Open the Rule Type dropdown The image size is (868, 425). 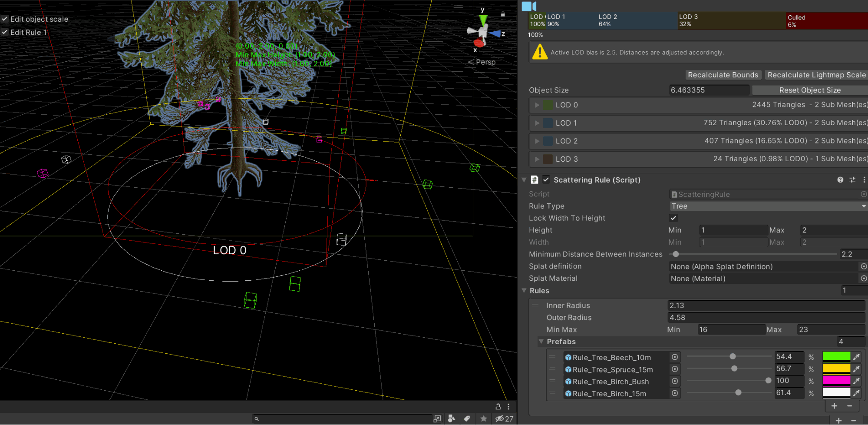pos(768,206)
